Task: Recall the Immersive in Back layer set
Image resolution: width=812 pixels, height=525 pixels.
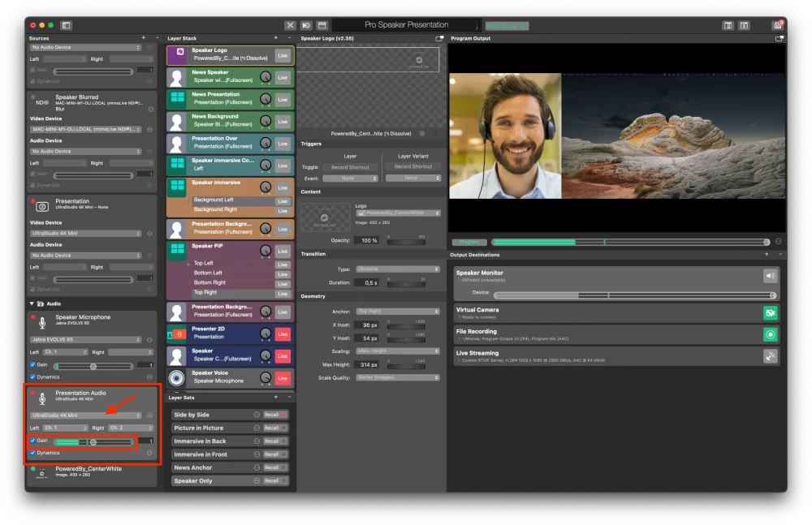Action: point(275,441)
